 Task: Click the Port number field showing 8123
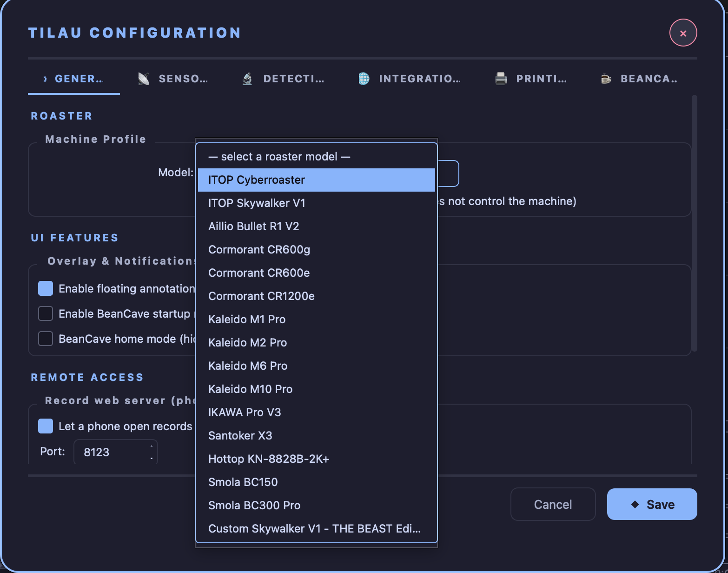tap(115, 452)
